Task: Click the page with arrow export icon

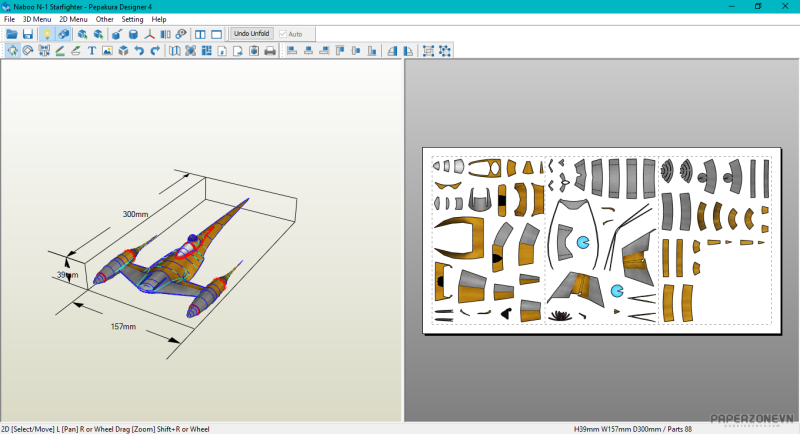Action: (x=238, y=50)
